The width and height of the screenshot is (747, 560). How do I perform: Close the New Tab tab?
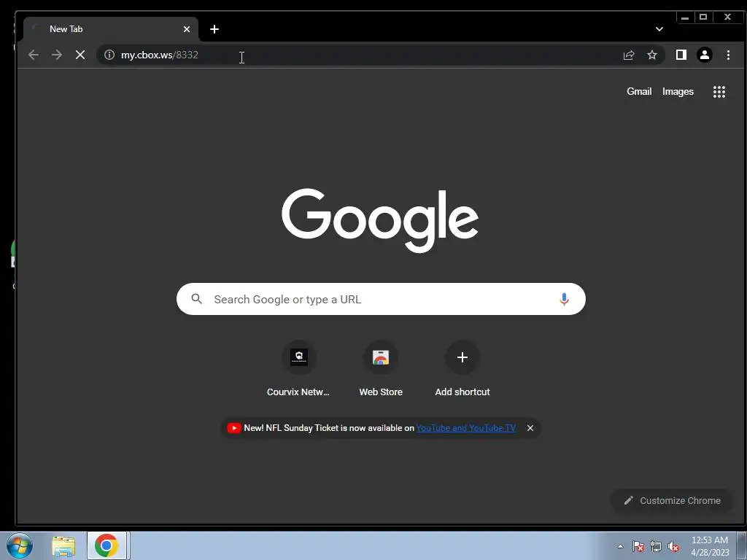(187, 29)
